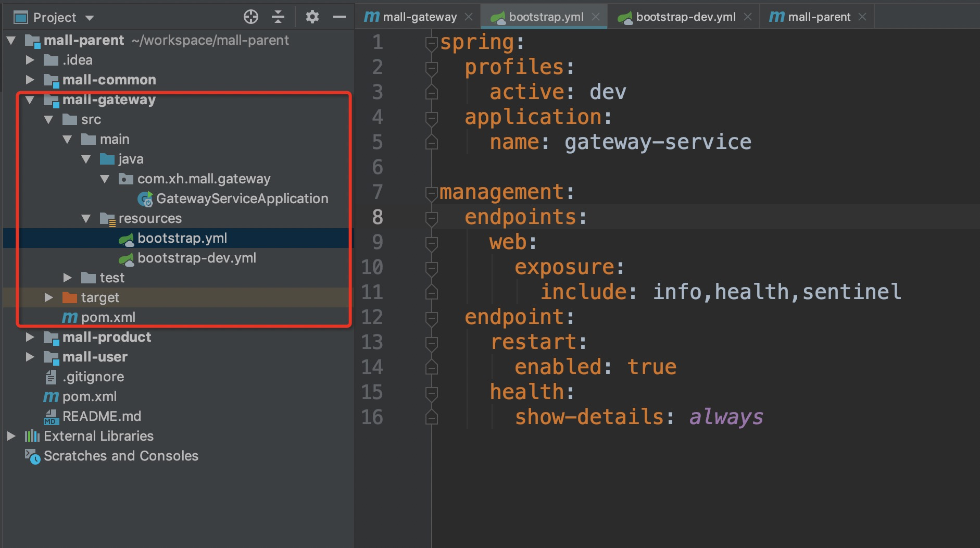Close the mall-gateway tab
This screenshot has height=548, width=980.
click(x=469, y=16)
